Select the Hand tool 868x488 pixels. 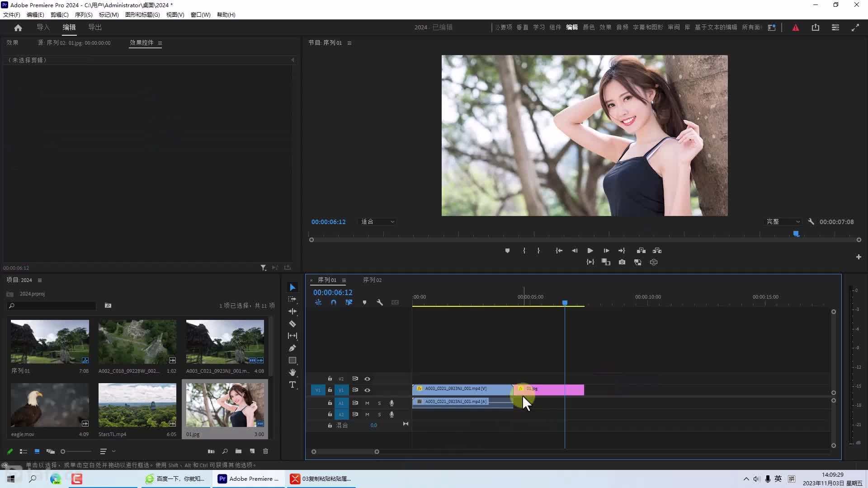point(292,372)
